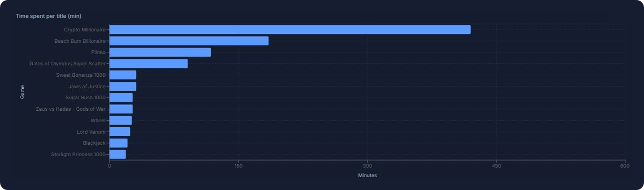Screen dimensions: 644x190
Task: Click the '600' x-axis tick label
Action: click(x=625, y=166)
